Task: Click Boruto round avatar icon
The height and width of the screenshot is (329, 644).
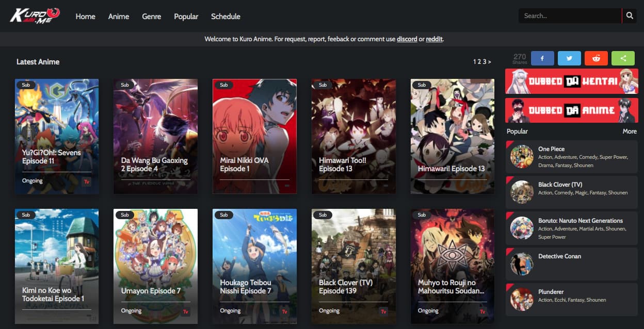Action: pyautogui.click(x=522, y=228)
